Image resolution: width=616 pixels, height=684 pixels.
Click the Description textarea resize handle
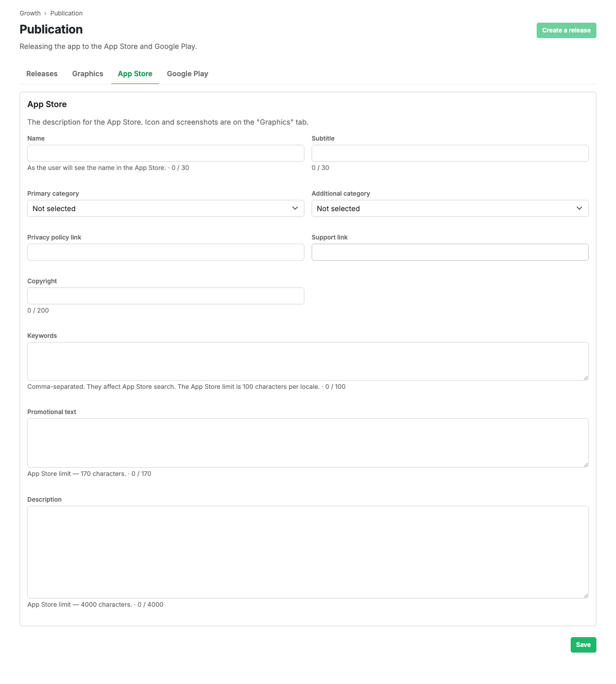586,595
